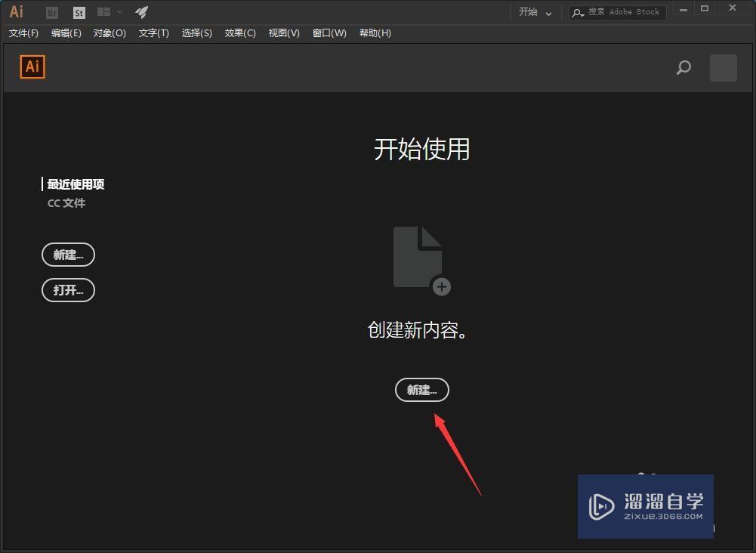
Task: Open Adobe Stock using the St icon
Action: (79, 12)
